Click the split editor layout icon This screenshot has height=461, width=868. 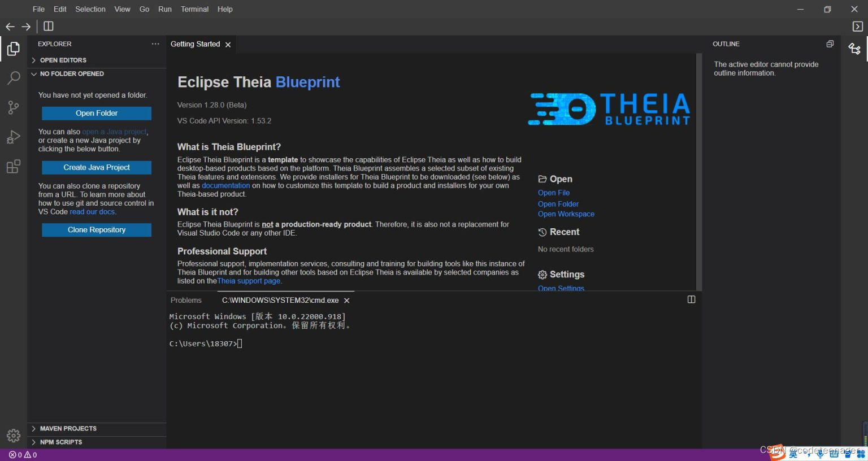[x=48, y=26]
